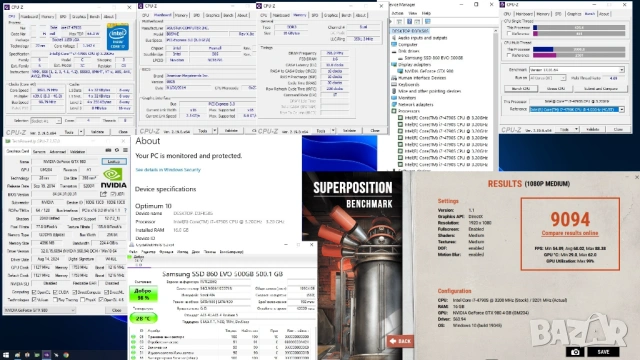Viewport: 640px width, 360px height.
Task: Click the SAVE button in Superposition results
Action: [603, 351]
